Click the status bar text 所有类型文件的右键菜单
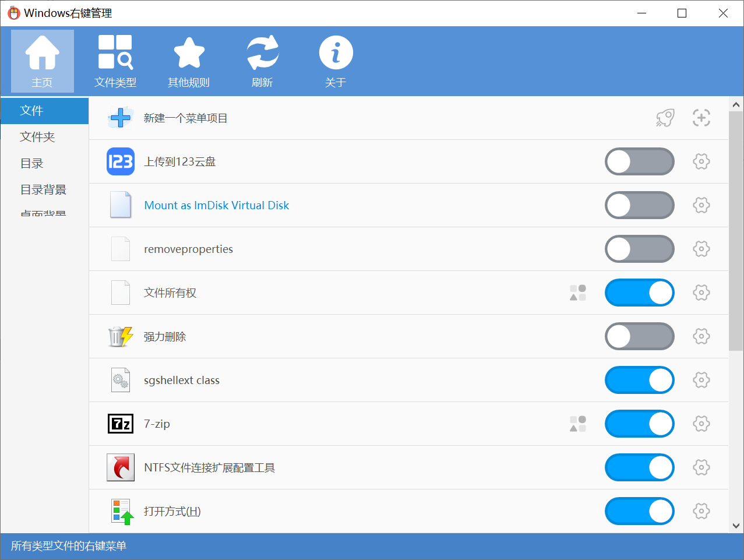Image resolution: width=744 pixels, height=560 pixels. click(x=69, y=546)
